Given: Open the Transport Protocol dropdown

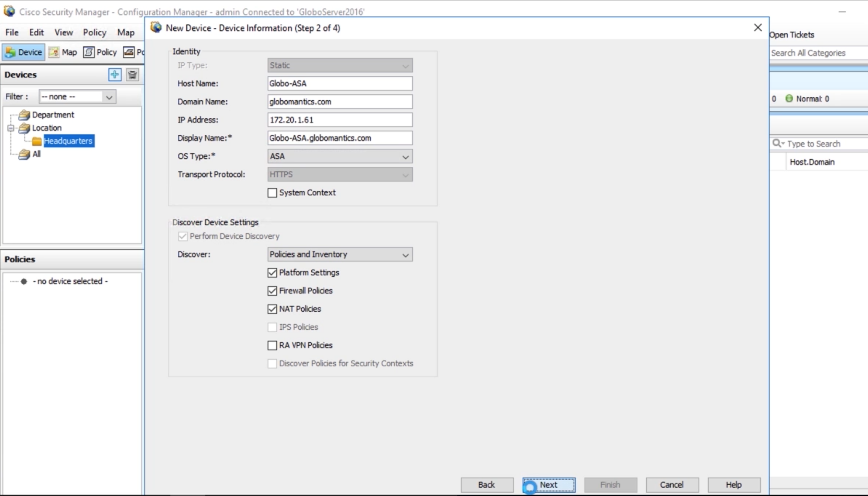Looking at the screenshot, I should tap(340, 175).
